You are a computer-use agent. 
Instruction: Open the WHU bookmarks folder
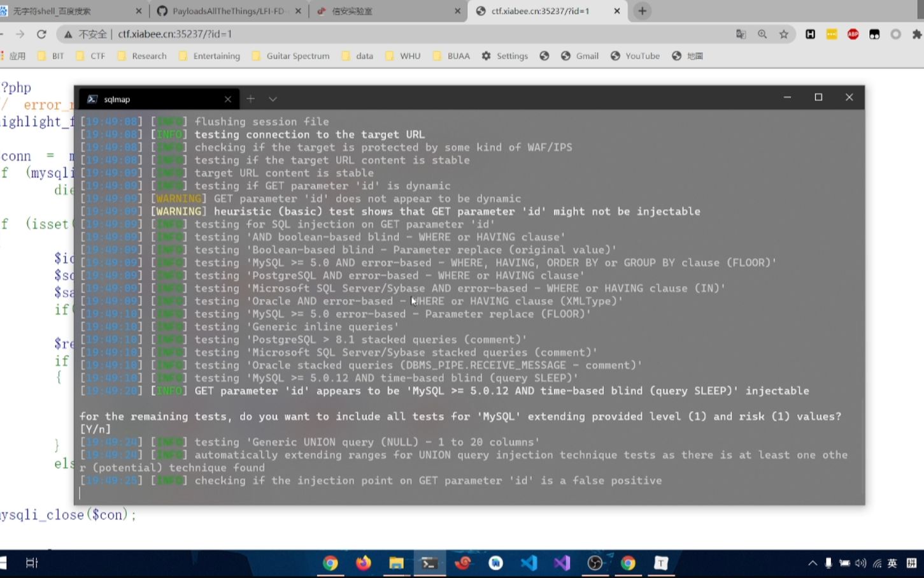(403, 56)
